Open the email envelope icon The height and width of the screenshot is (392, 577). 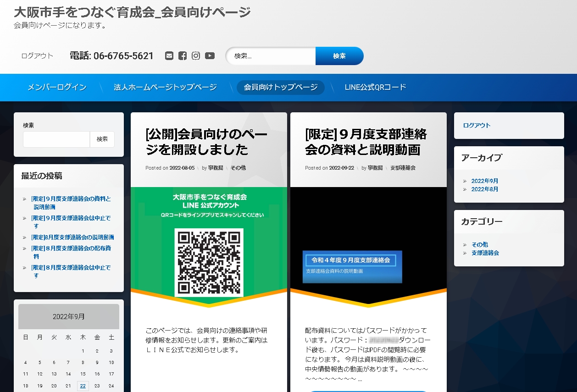(169, 56)
